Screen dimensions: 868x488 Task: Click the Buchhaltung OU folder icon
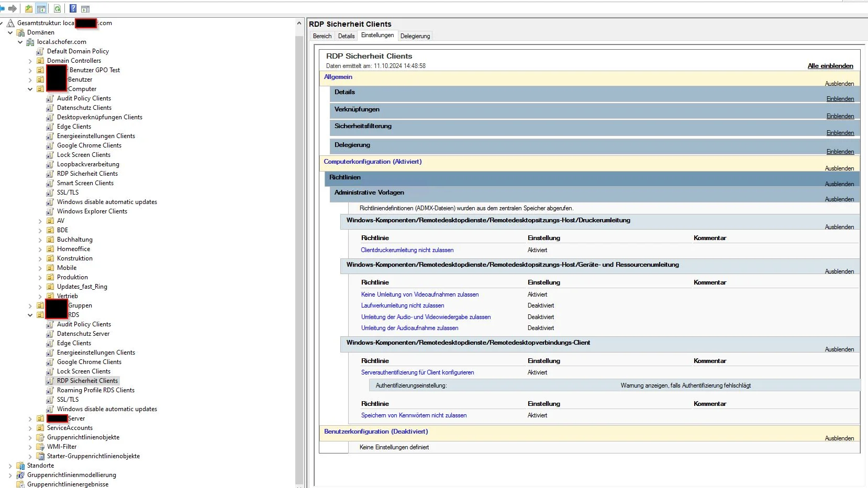coord(50,240)
